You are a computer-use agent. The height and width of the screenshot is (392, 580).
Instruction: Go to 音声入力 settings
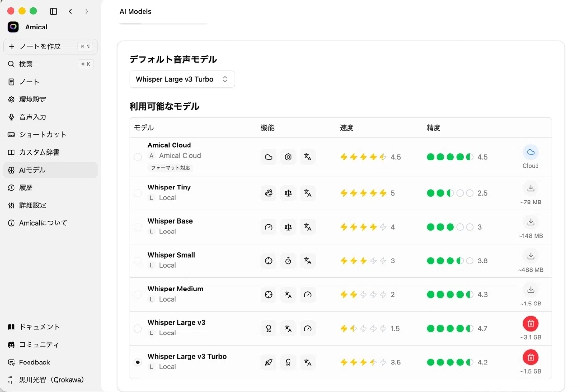[x=50, y=117]
